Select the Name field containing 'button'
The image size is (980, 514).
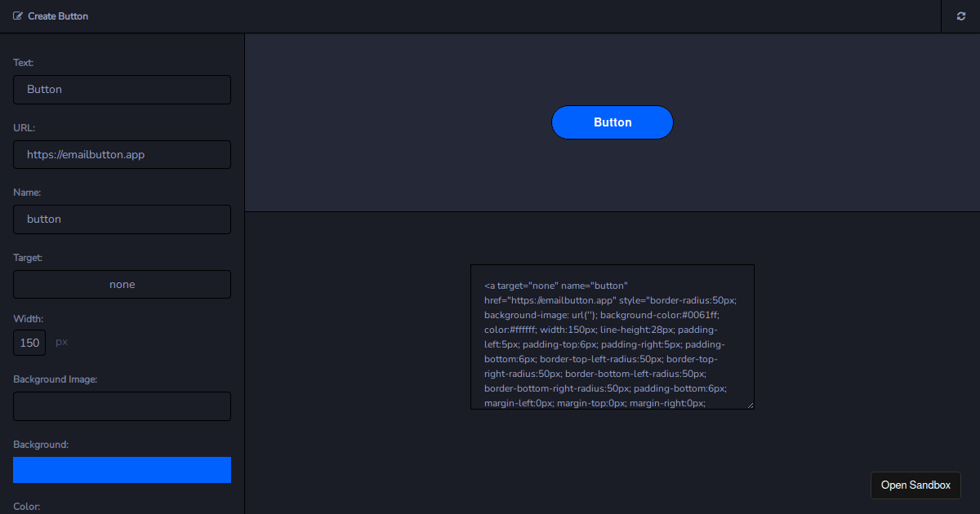(x=121, y=219)
